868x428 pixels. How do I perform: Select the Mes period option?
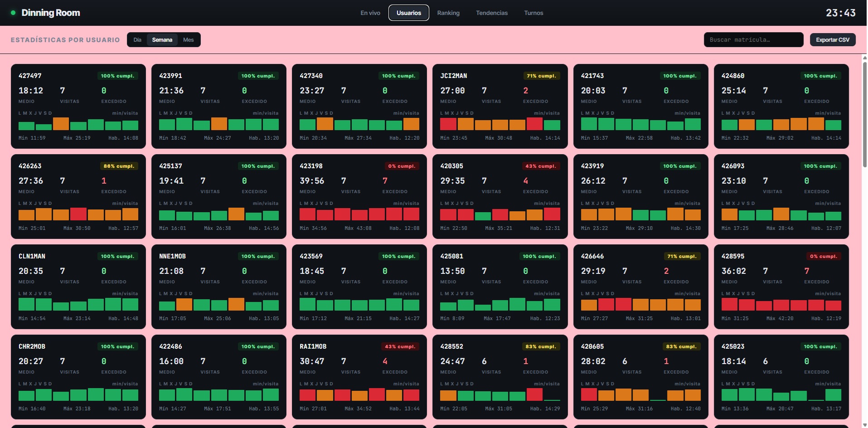pos(189,40)
